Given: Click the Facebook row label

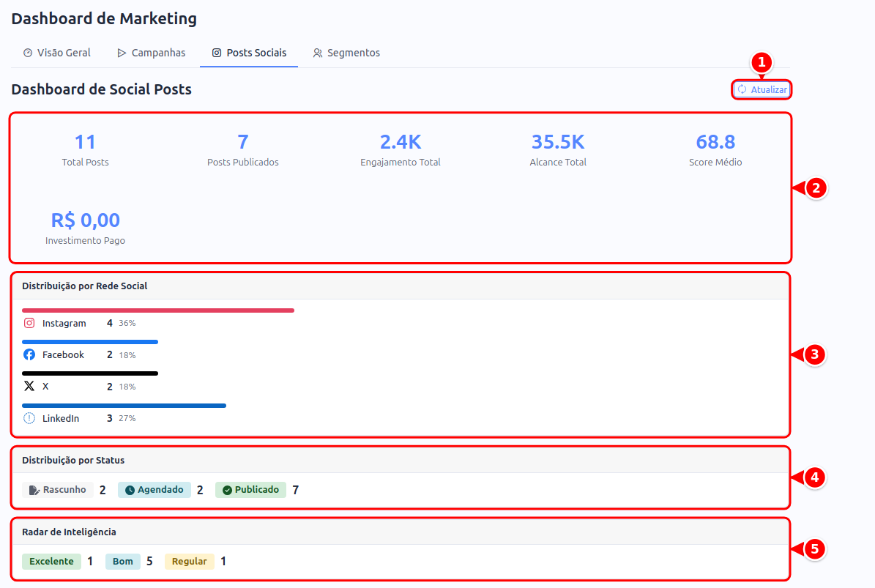Looking at the screenshot, I should coord(63,355).
